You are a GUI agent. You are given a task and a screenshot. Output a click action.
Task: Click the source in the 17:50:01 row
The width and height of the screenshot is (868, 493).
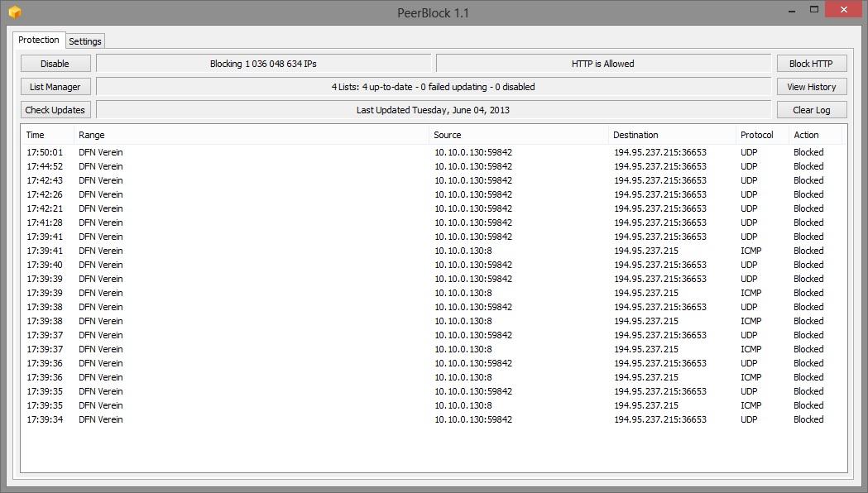473,152
